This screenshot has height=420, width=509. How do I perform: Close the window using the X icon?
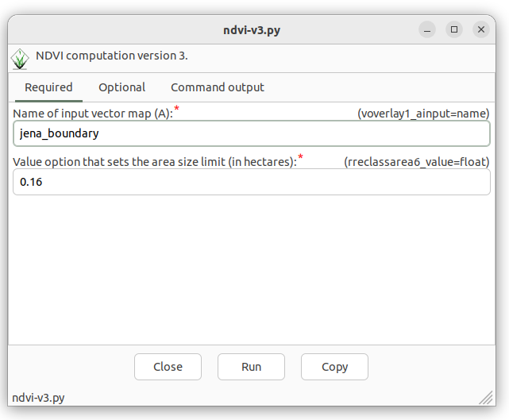pyautogui.click(x=481, y=30)
